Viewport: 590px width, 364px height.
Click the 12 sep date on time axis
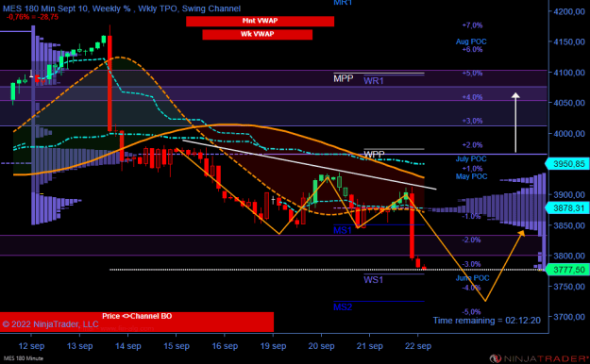coord(31,346)
